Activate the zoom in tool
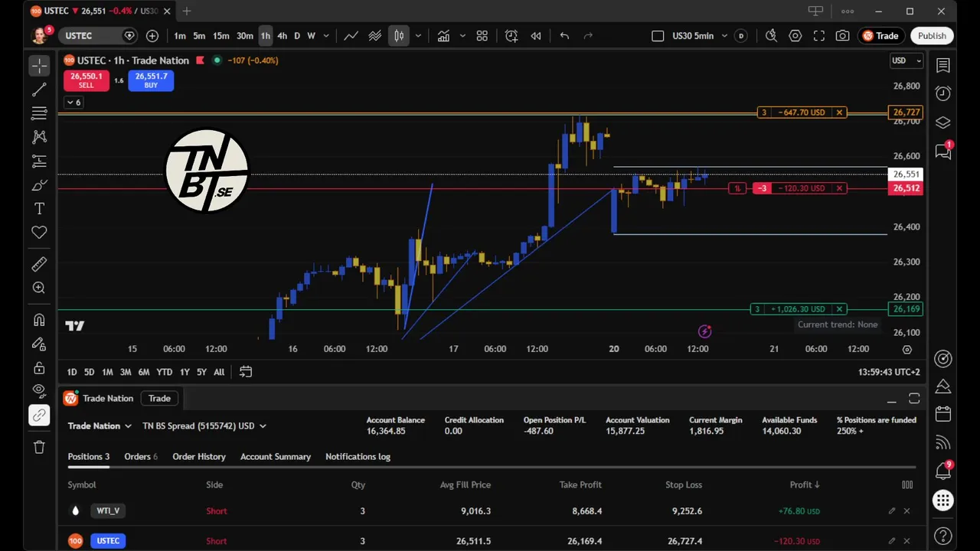The image size is (980, 551). pos(39,288)
